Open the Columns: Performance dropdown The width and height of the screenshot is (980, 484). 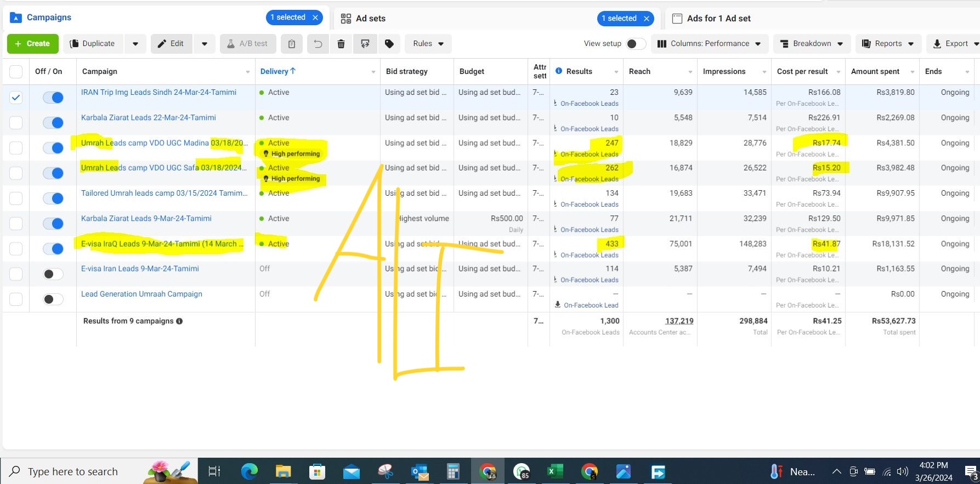pyautogui.click(x=709, y=44)
